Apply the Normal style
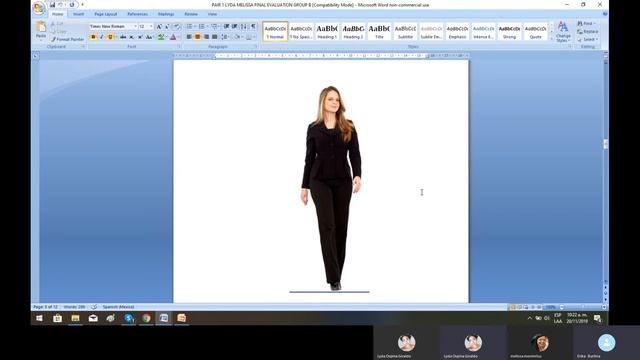 click(275, 31)
